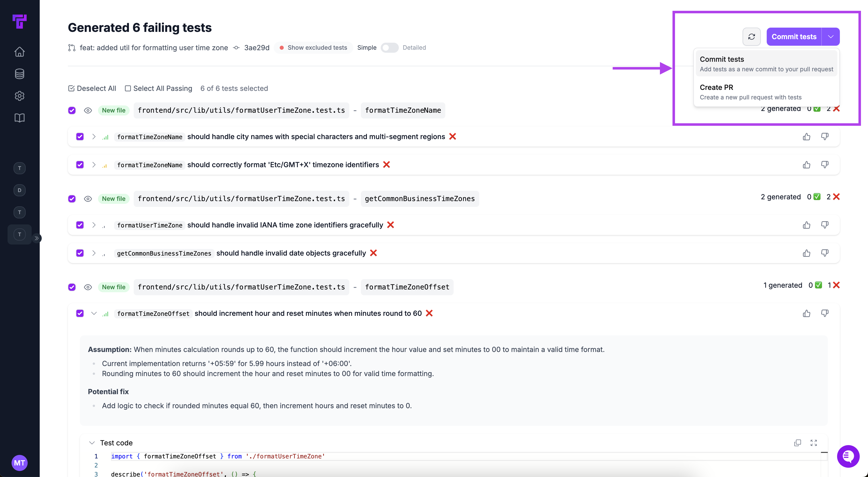The image size is (868, 477).
Task: Click the file path in formatTimeZoneOffset group
Action: coord(241,287)
